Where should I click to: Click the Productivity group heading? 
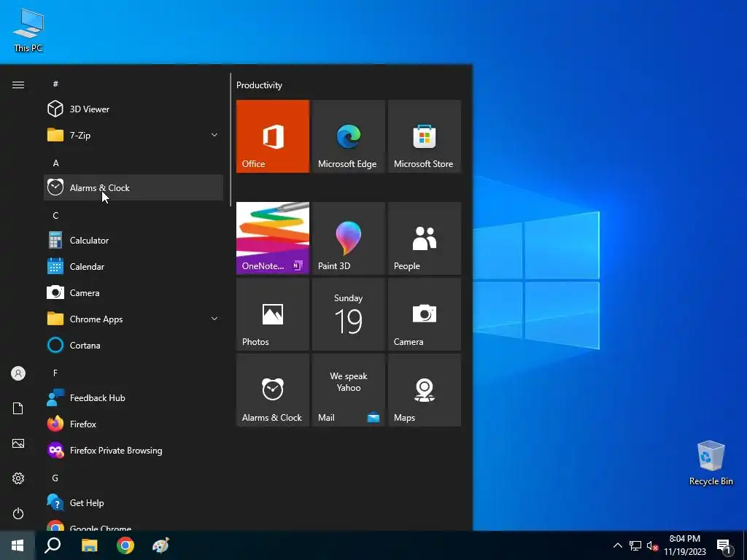click(x=259, y=85)
